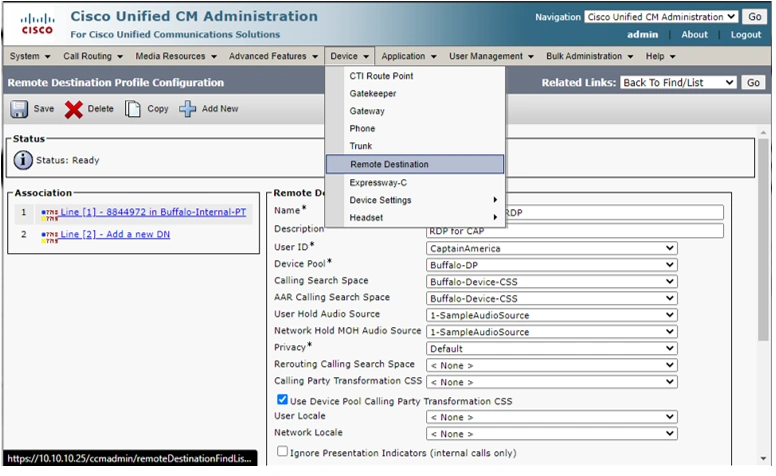Screen dimensions: 776x476
Task: Open the Related Links dropdown
Action: pos(678,83)
